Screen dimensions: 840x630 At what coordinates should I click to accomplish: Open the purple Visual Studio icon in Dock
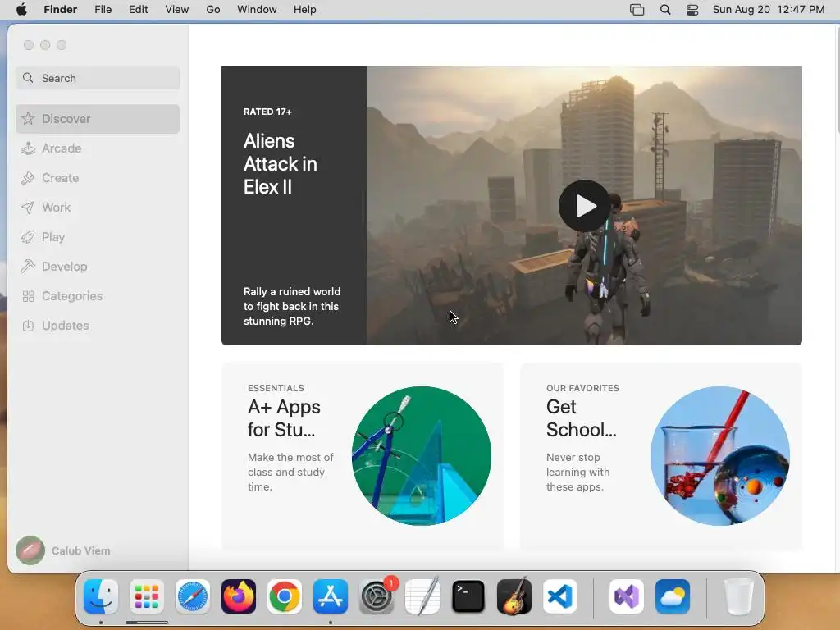(627, 596)
